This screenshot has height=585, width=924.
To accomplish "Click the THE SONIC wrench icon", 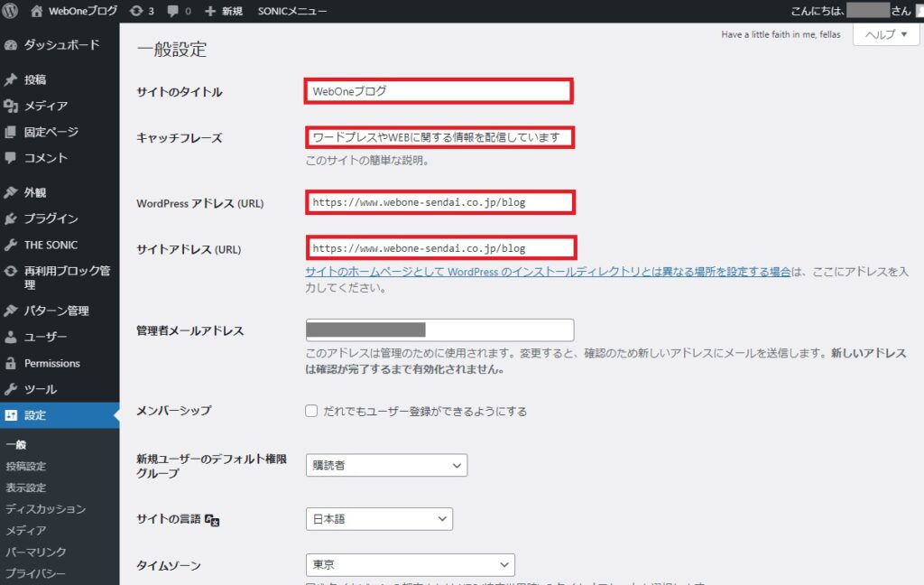I will [x=11, y=245].
